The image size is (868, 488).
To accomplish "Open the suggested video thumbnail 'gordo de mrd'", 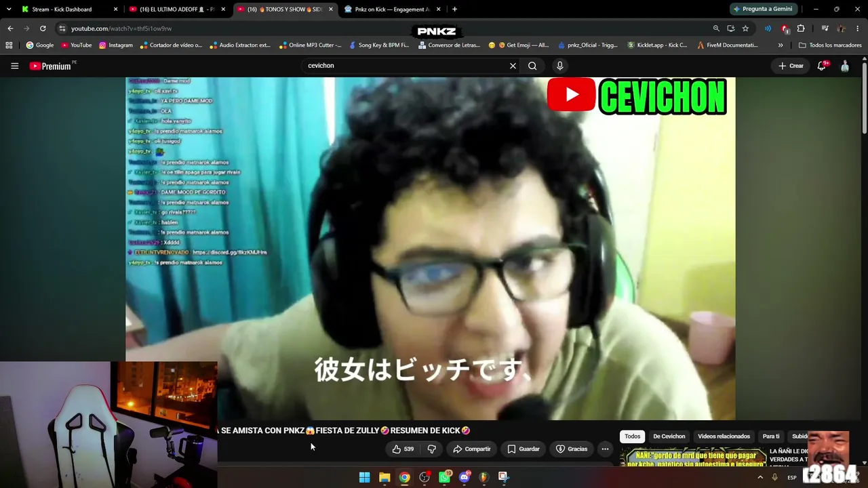I will [x=693, y=457].
